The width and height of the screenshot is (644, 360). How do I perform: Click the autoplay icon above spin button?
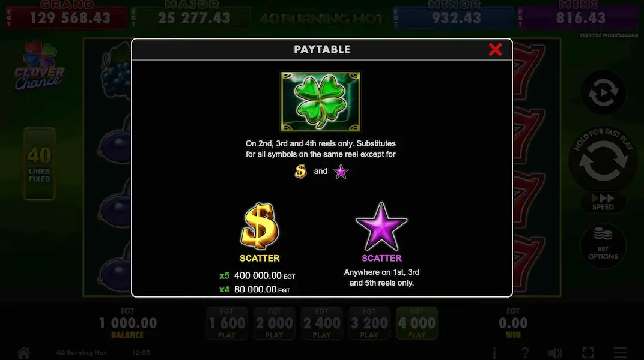coord(603,92)
